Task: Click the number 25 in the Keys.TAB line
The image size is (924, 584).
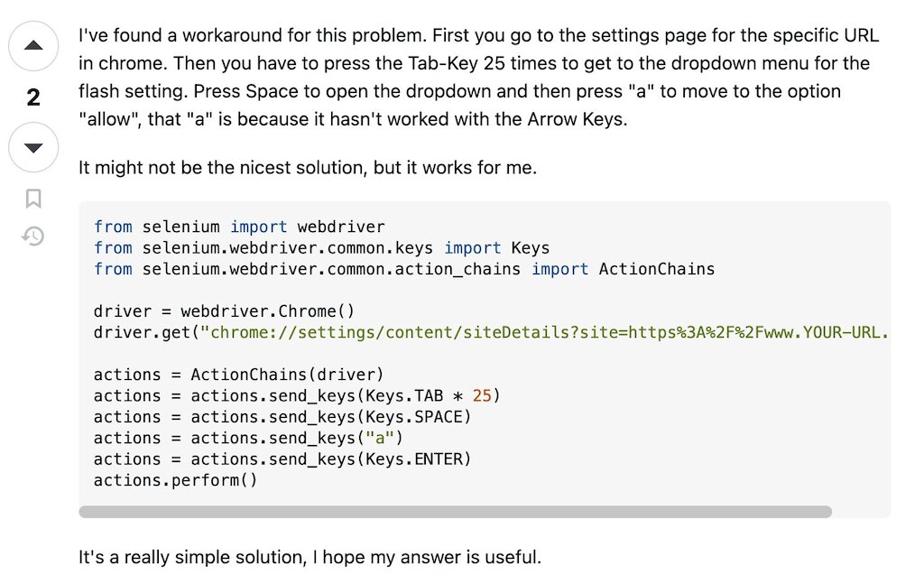Action: (x=482, y=395)
